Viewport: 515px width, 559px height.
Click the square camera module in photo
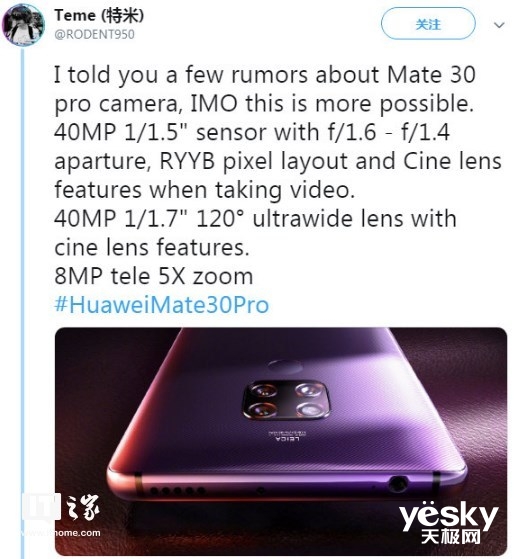click(286, 400)
